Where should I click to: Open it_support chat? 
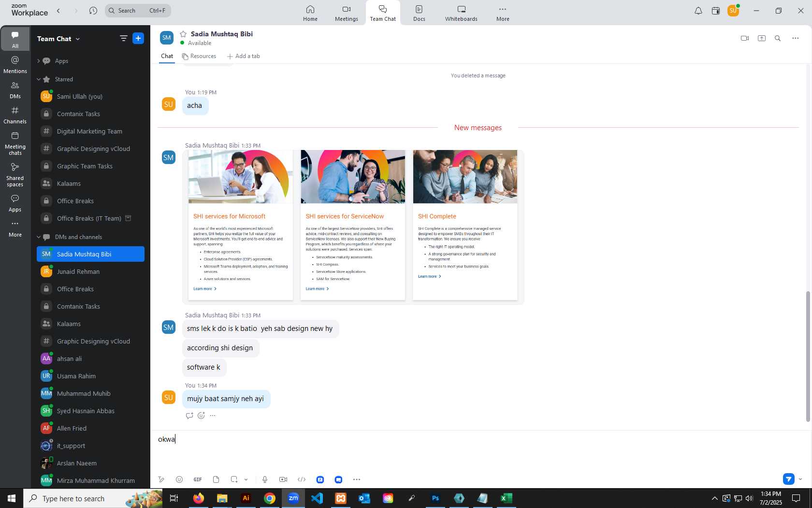(x=90, y=446)
